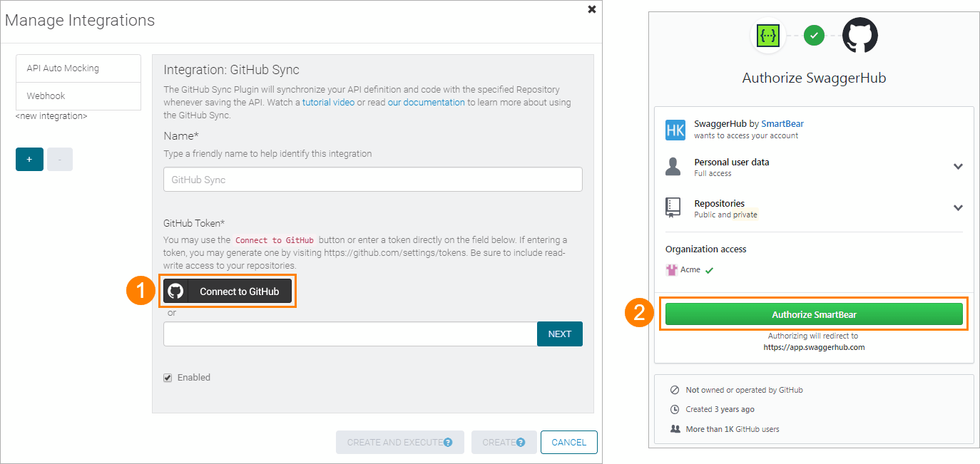Click help icon on Create and Execute button
Screen dimensions: 980x464
point(448,443)
